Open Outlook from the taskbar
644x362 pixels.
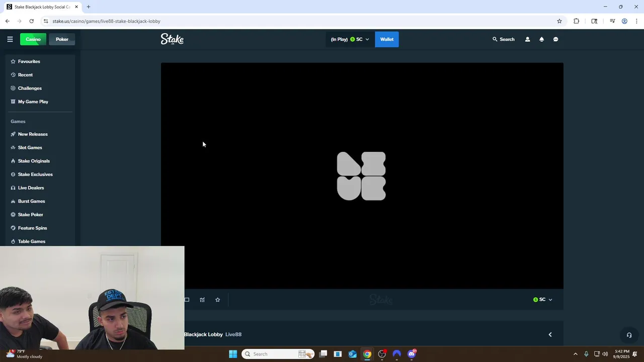click(353, 354)
